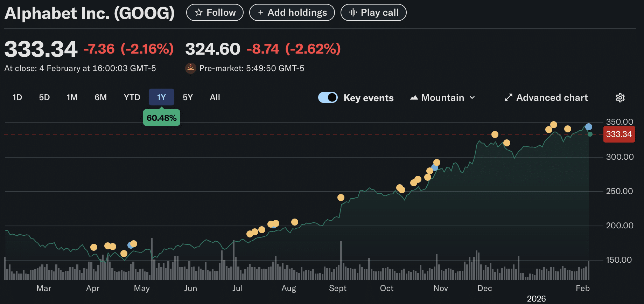
Task: Click the star icon in Follow
Action: point(199,13)
